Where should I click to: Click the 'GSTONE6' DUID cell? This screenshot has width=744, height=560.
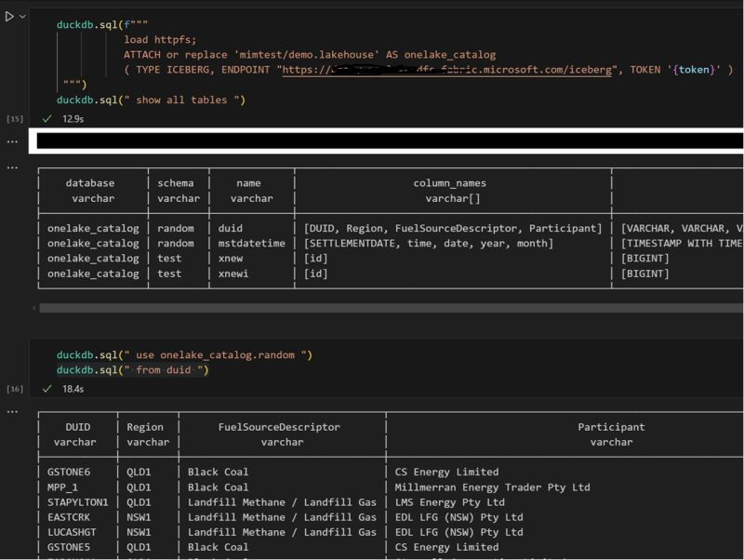point(69,473)
